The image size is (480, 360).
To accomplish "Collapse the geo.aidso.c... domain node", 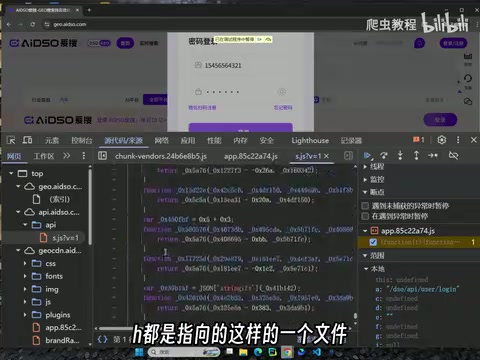I will click(x=18, y=186).
